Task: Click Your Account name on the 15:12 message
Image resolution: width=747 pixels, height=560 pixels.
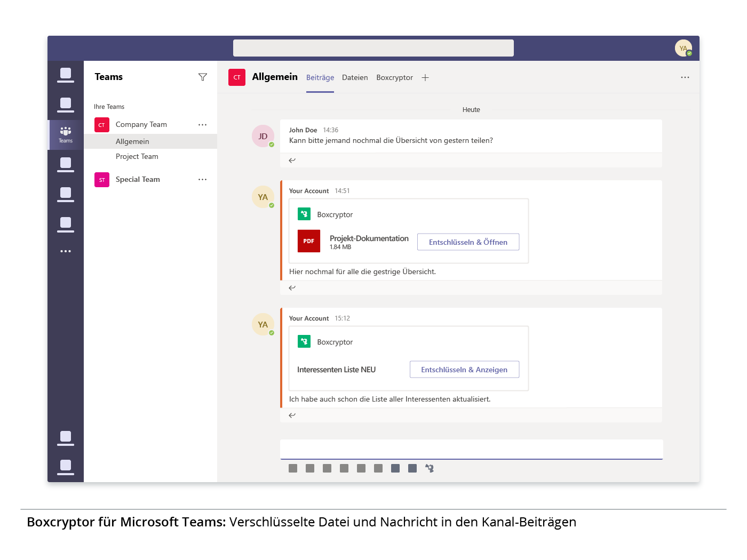Action: [309, 318]
